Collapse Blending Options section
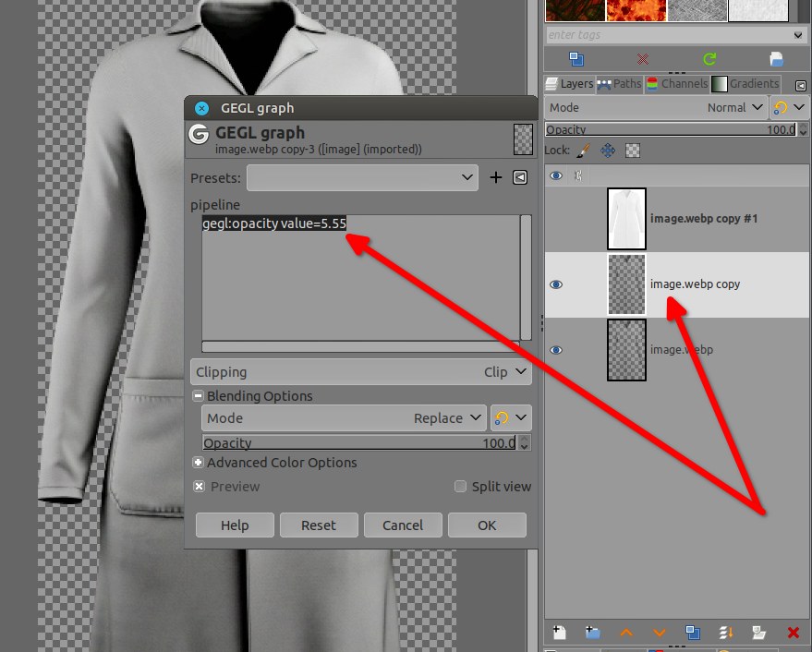Viewport: 812px width, 652px height. pos(198,395)
